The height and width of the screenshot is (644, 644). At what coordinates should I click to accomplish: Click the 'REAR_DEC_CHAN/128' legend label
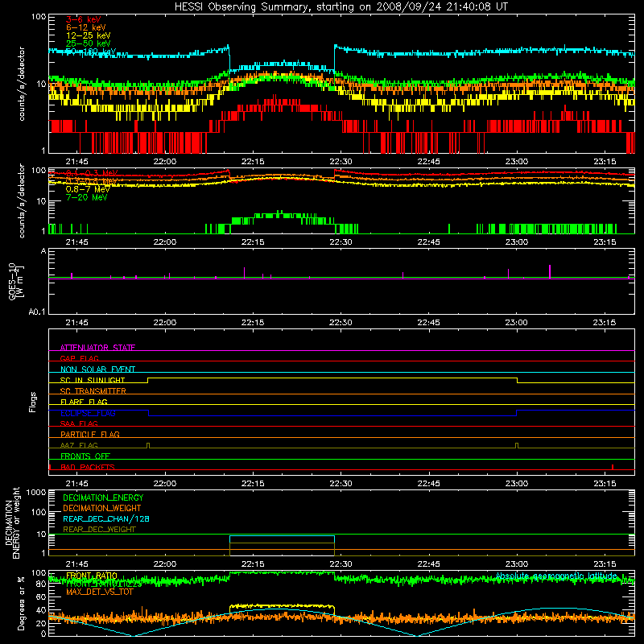(x=106, y=518)
